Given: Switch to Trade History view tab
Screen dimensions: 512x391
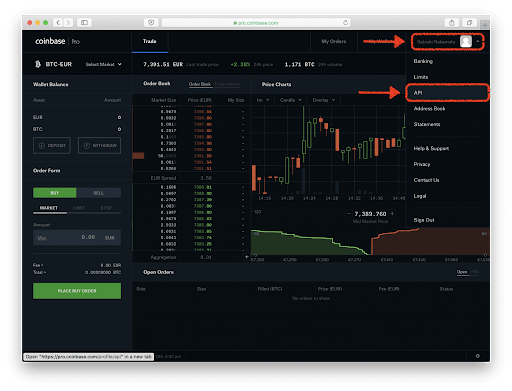Looking at the screenshot, I should tap(227, 84).
